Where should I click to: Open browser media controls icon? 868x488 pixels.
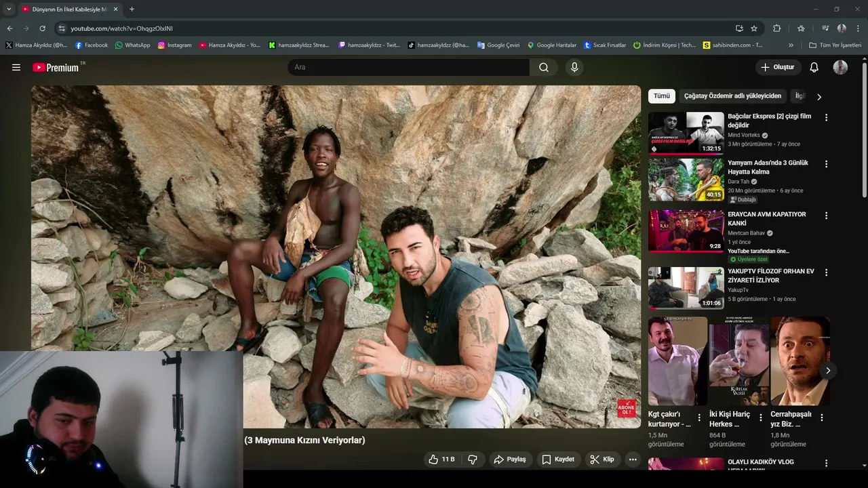click(x=825, y=28)
